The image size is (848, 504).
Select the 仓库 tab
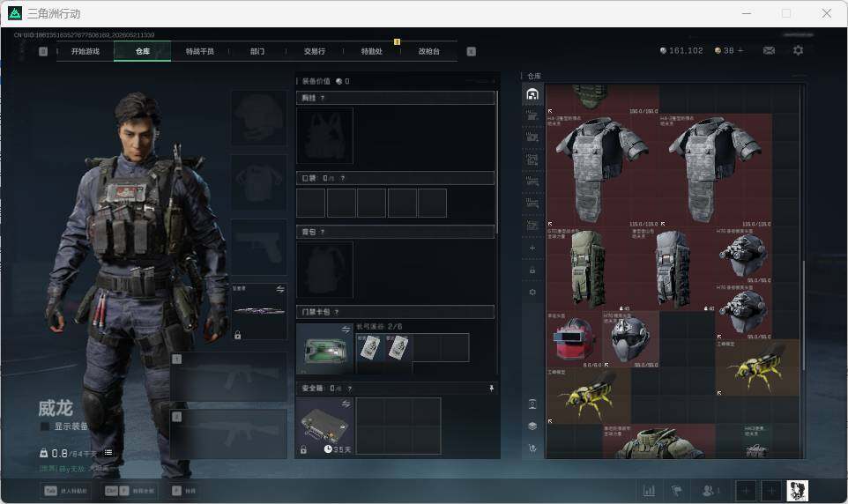(142, 51)
